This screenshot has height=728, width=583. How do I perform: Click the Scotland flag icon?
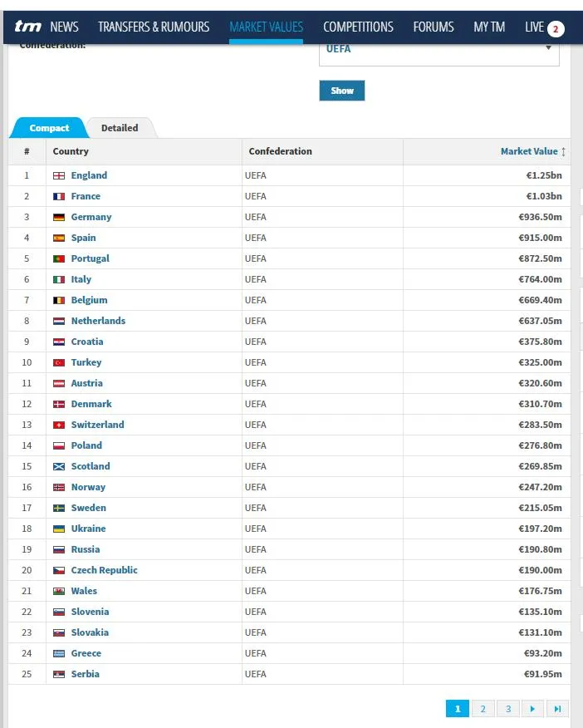[59, 466]
